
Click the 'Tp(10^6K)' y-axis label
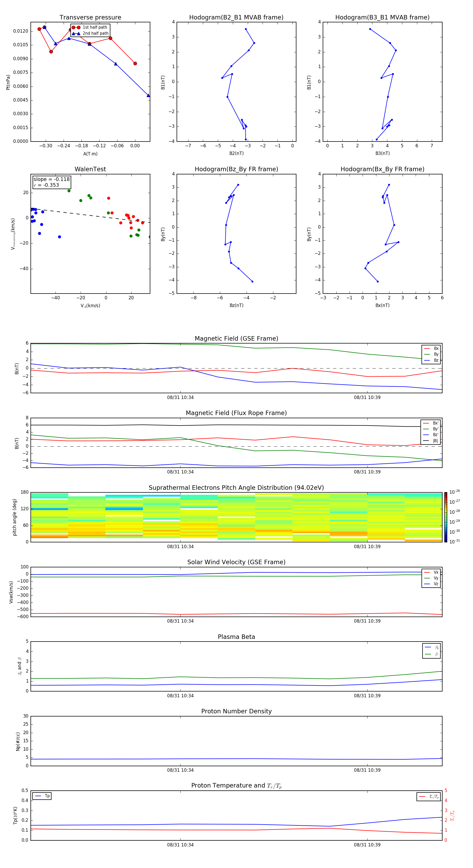pos(15,815)
